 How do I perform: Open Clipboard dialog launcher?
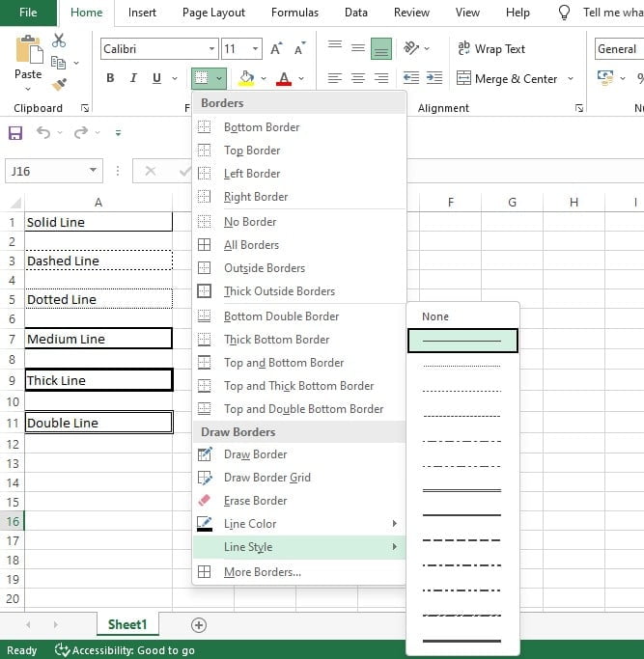tap(85, 108)
